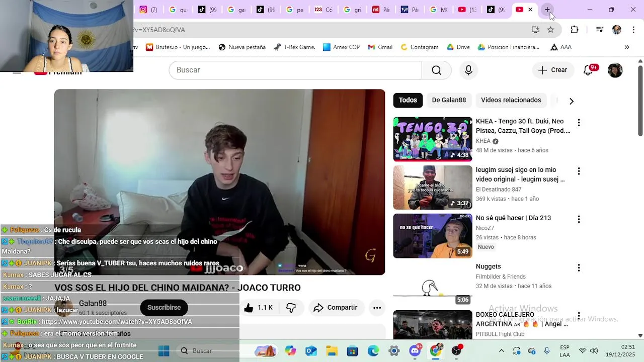
Task: Click the YouTube search magnifier button
Action: (436, 70)
